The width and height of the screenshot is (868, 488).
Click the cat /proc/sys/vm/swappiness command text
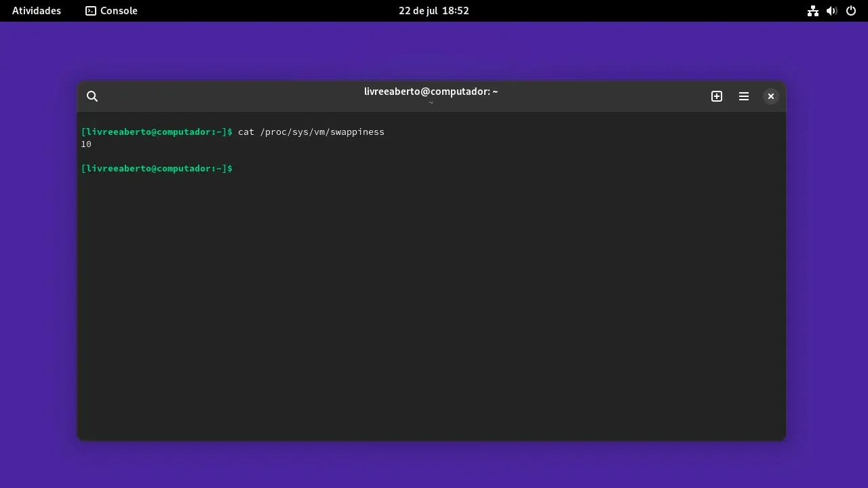coord(311,132)
